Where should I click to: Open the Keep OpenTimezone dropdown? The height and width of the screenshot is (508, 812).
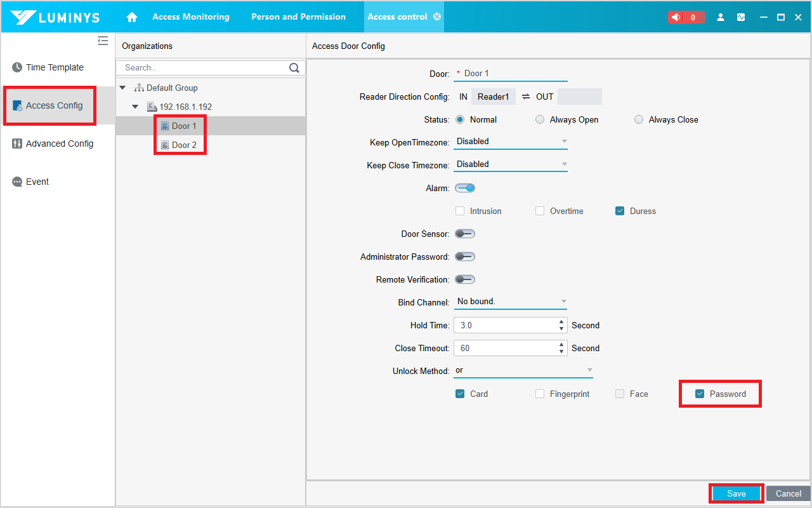click(511, 142)
